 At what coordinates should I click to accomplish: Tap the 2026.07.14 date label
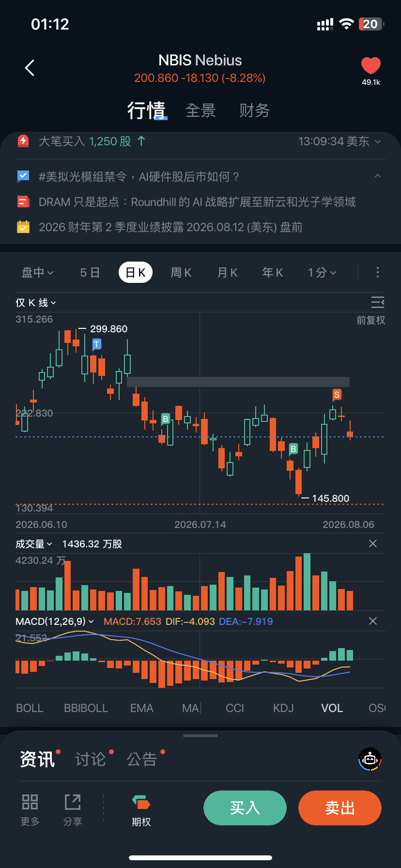click(200, 525)
